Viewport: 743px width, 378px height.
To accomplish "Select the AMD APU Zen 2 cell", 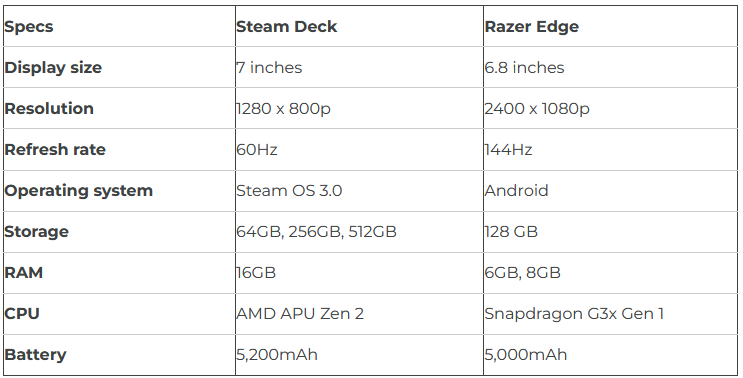I will tap(359, 314).
